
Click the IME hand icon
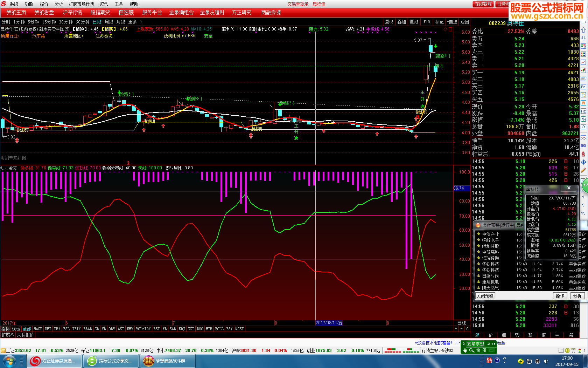point(465,350)
